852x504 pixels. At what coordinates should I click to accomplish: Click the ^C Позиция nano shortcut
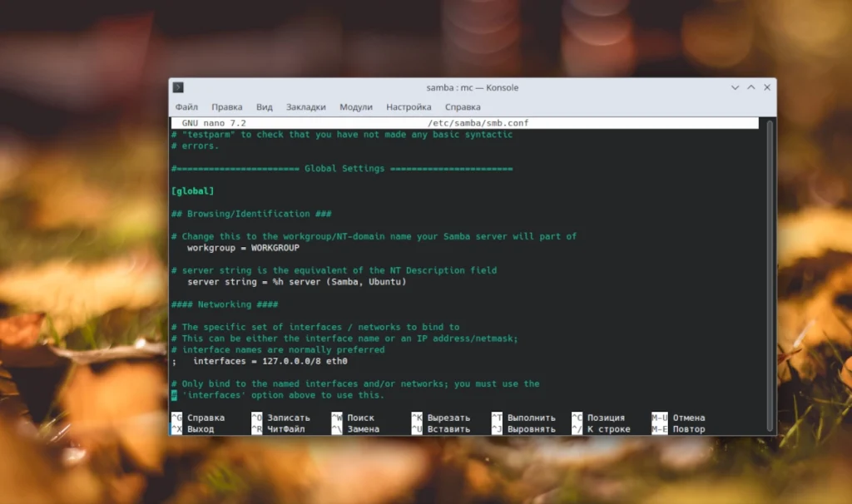[599, 418]
